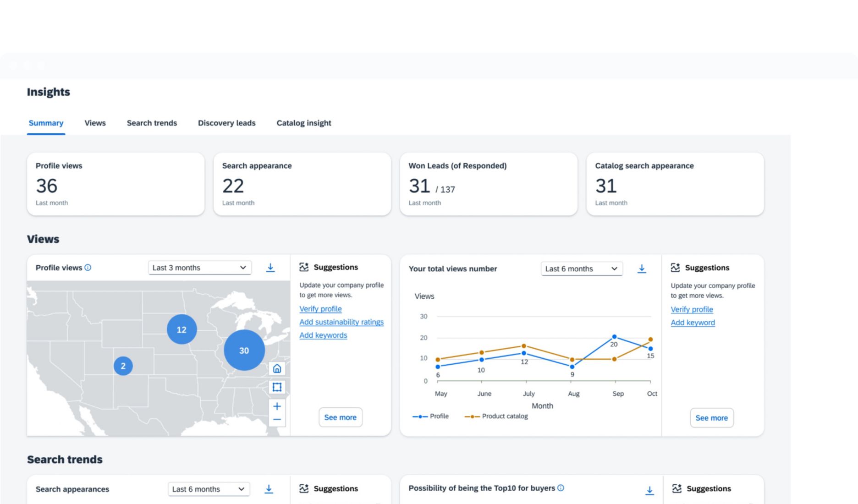Open Search appearances period dropdown
This screenshot has height=504, width=858.
[209, 489]
